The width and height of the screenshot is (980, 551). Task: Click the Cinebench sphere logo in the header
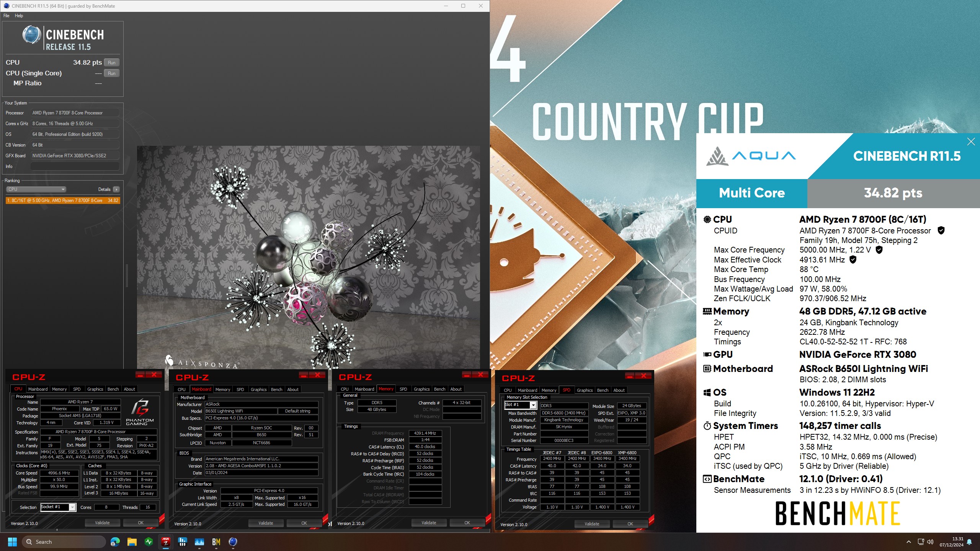(x=31, y=35)
